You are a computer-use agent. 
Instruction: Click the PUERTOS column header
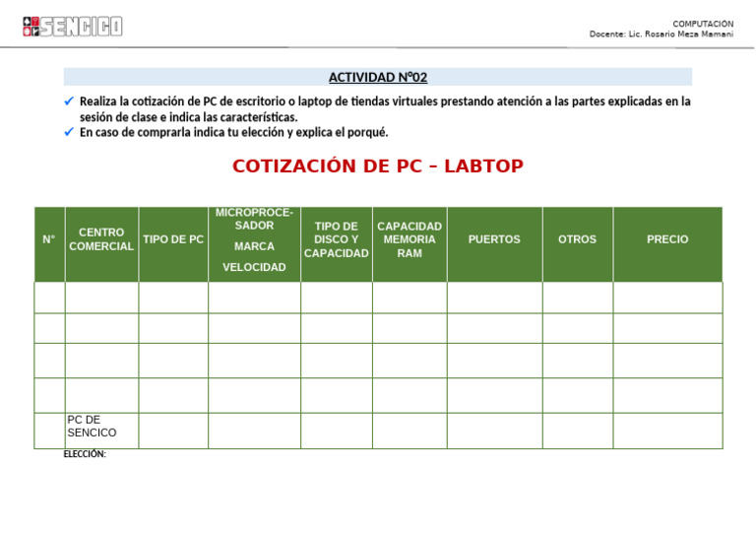coord(495,244)
